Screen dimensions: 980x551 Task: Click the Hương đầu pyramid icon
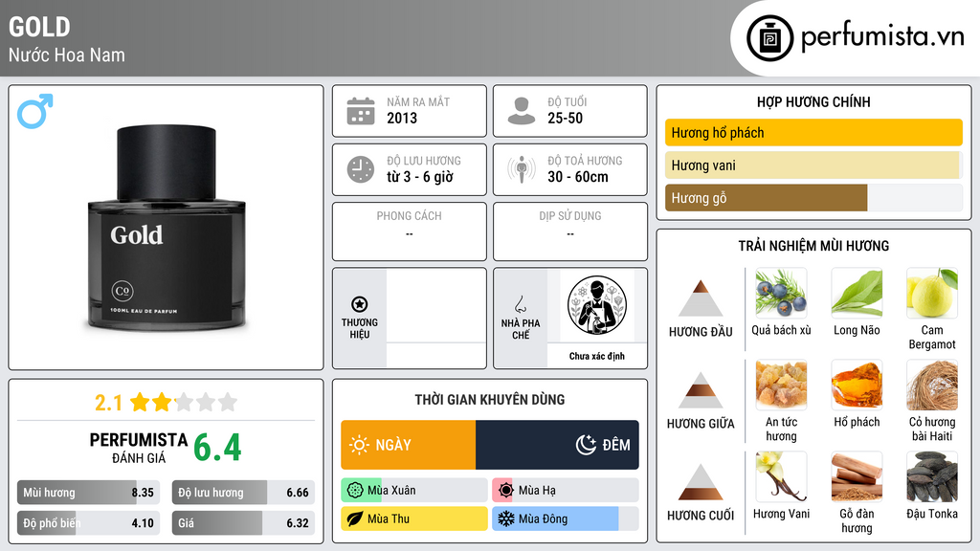tap(701, 298)
